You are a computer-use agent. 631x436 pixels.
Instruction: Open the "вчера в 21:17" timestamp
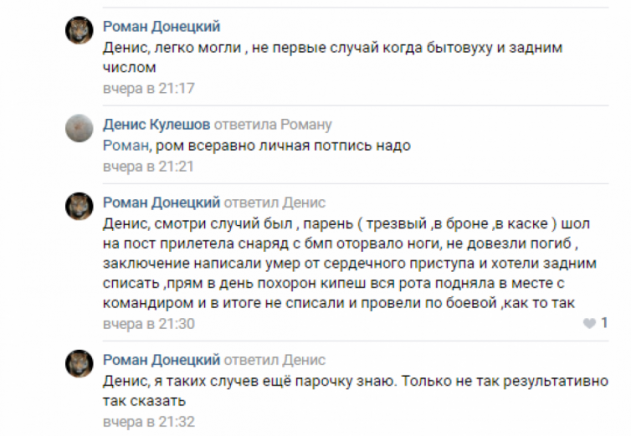coord(148,89)
